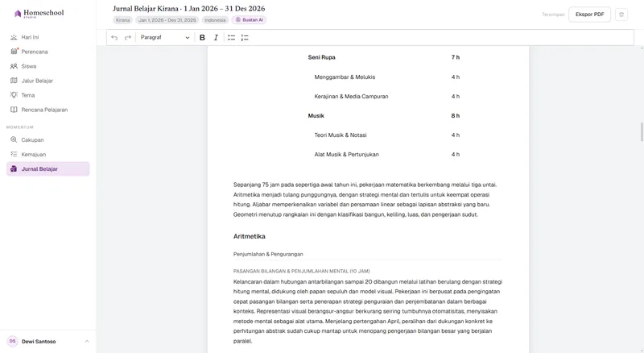Place cursor in the Sepanjang 75 jam paragraph
644x353 pixels.
click(x=365, y=200)
